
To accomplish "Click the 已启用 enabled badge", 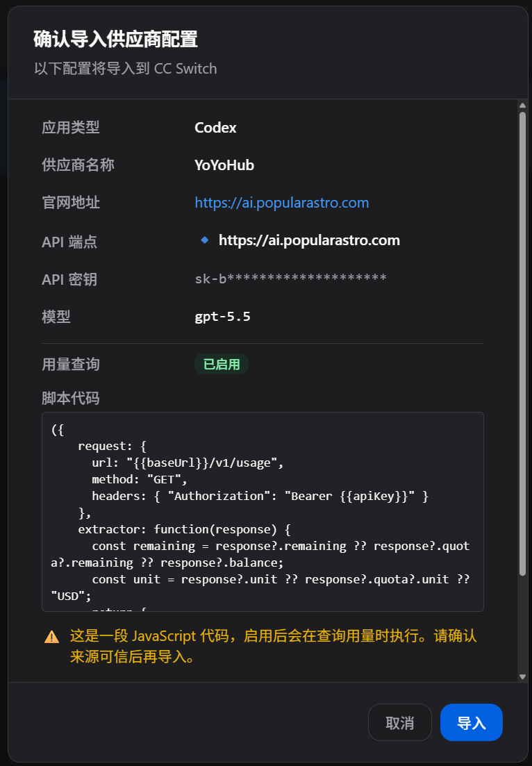I will [x=222, y=365].
